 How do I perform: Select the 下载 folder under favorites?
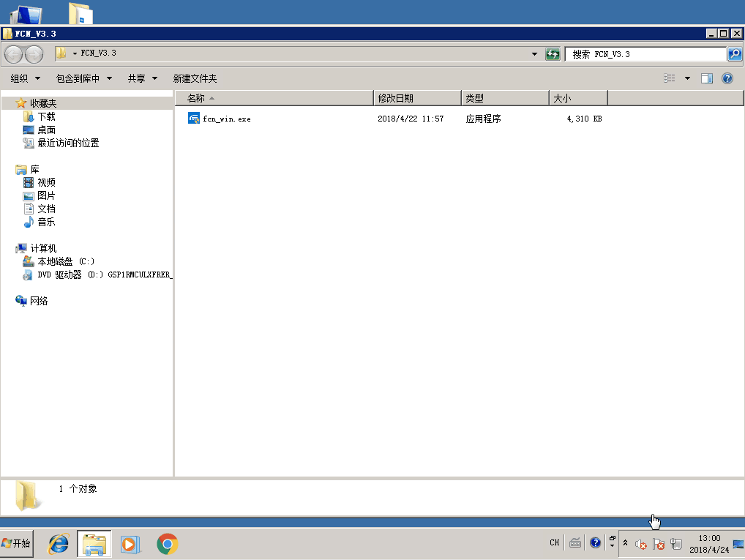[x=46, y=116]
